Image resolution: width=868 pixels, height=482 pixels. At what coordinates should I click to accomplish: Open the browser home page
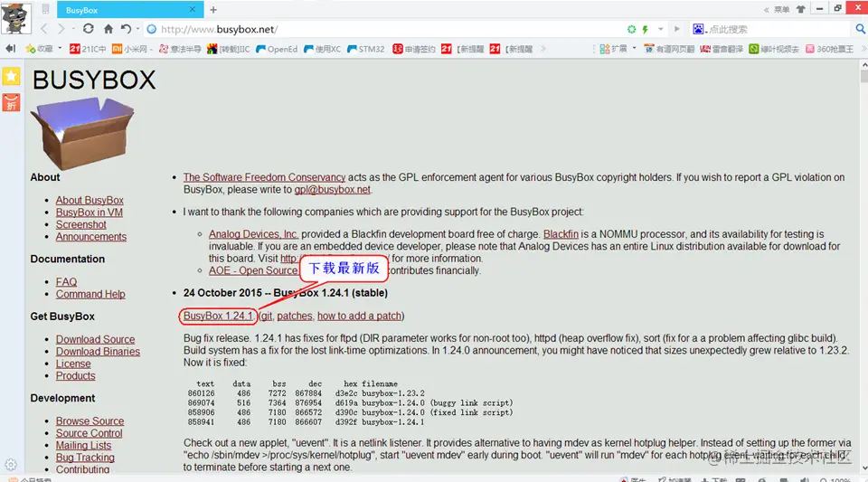coord(108,29)
